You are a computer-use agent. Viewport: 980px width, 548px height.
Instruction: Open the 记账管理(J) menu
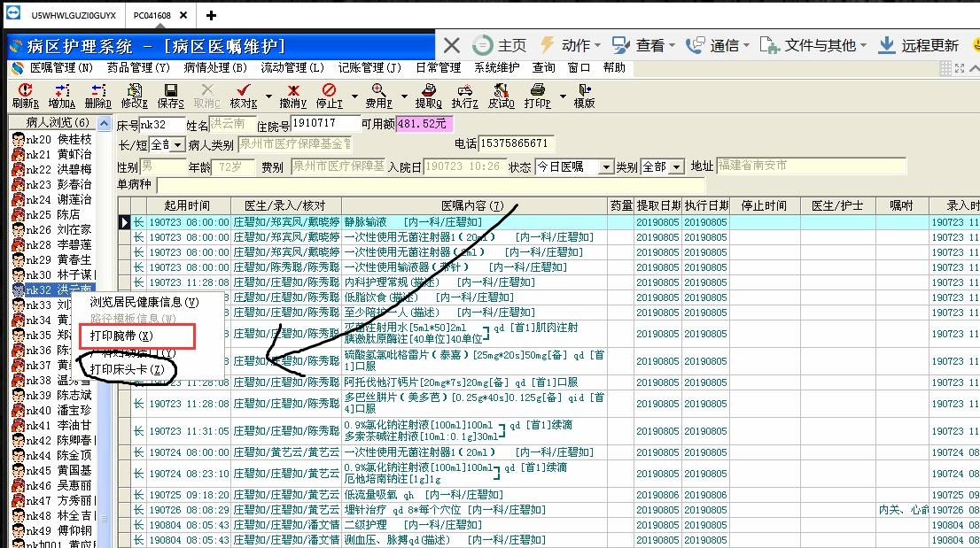(369, 67)
